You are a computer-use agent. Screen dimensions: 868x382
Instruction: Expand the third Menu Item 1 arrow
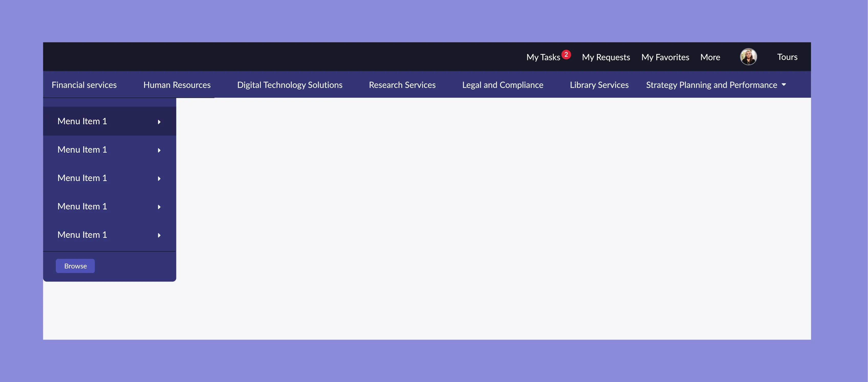tap(159, 179)
